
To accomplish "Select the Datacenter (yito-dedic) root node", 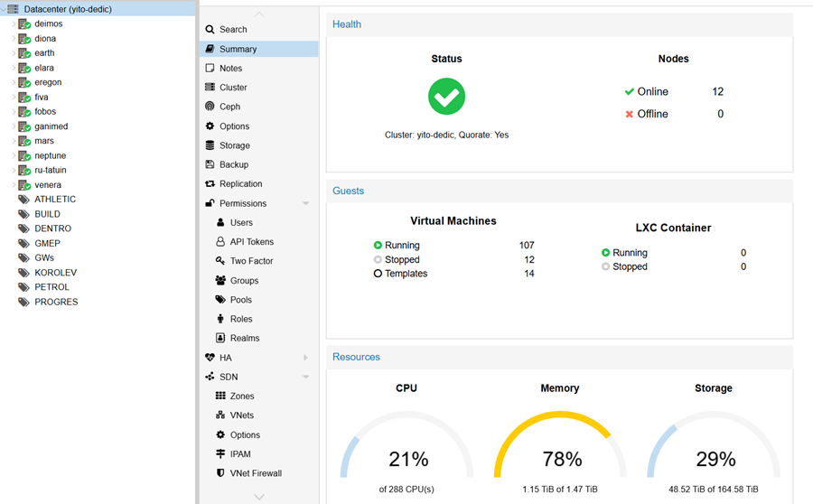I will [x=68, y=9].
